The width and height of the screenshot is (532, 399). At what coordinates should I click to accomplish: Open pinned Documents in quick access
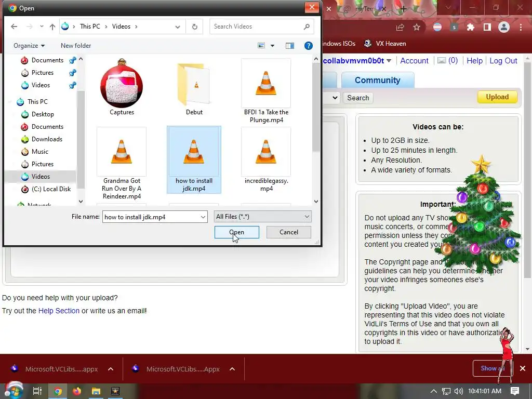click(47, 60)
